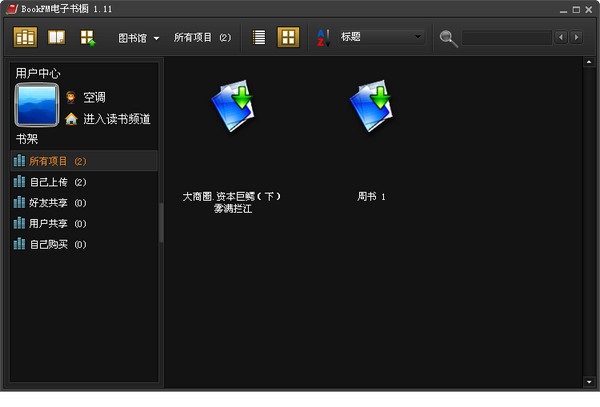
Task: Click shelf icon beside 自己上传
Action: 19,181
